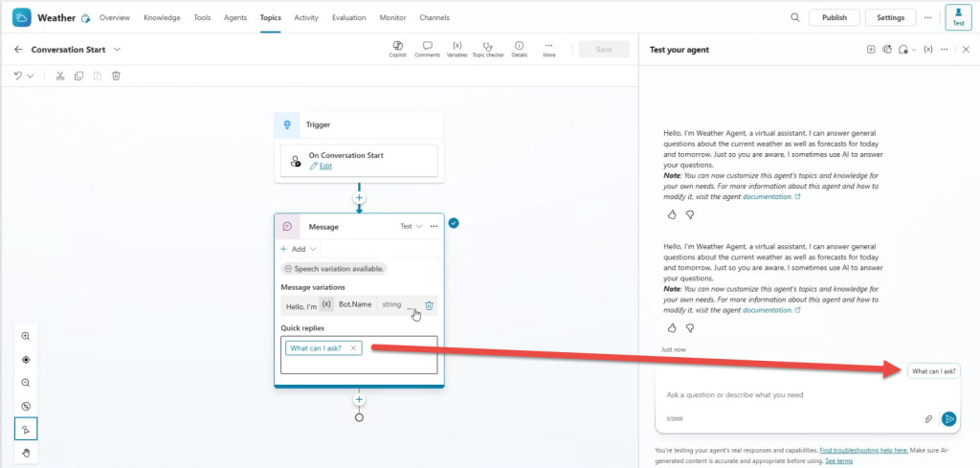Screen dimensions: 980x468
Task: Thumbs up the first agent greeting
Action: point(672,214)
